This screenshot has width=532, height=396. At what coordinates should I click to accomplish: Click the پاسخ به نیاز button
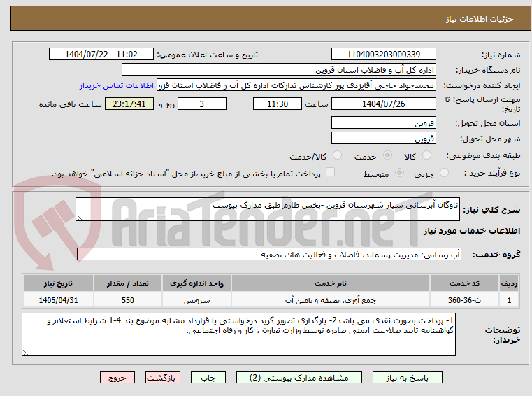(x=407, y=377)
